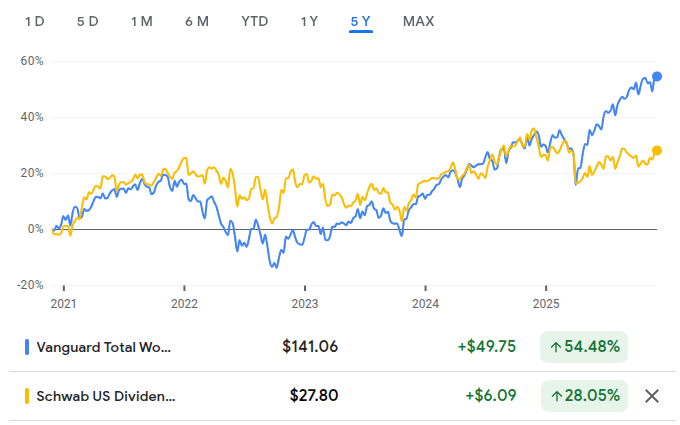
Task: Click the yellow Schwab legend color bar
Action: (x=27, y=396)
